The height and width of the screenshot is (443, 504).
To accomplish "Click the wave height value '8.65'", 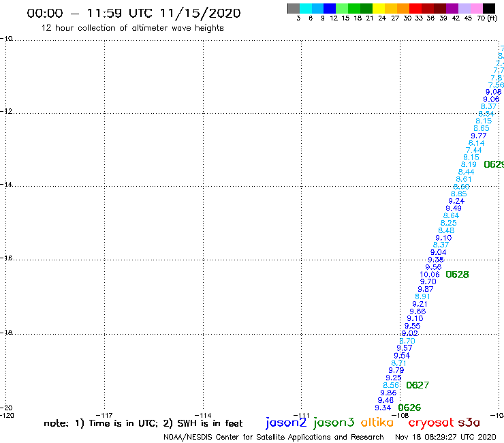I will (x=482, y=128).
